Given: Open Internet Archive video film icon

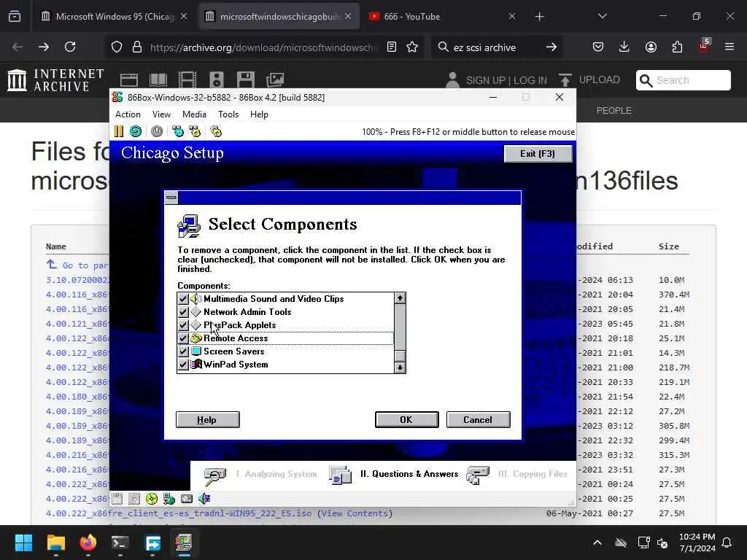Looking at the screenshot, I should [187, 79].
